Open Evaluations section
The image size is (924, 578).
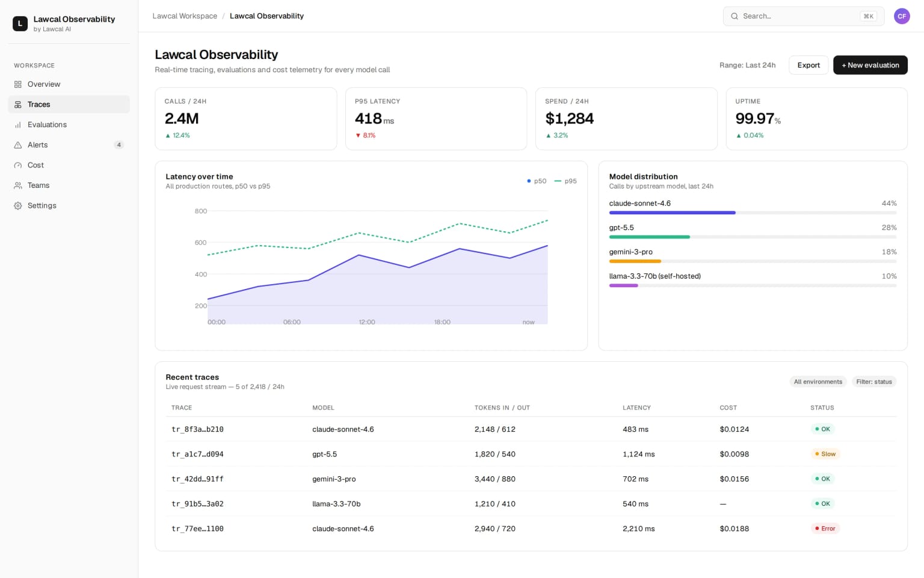coord(69,125)
